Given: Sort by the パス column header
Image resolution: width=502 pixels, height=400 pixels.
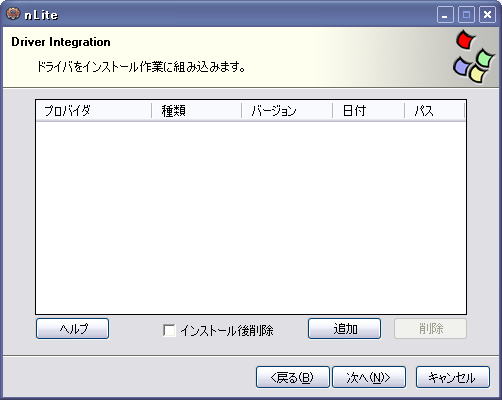Looking at the screenshot, I should point(435,110).
